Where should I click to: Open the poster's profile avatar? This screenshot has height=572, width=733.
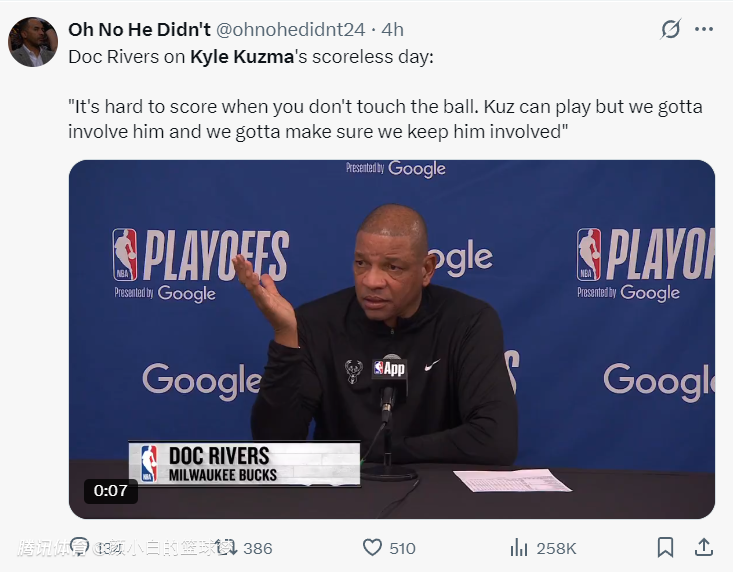point(33,42)
